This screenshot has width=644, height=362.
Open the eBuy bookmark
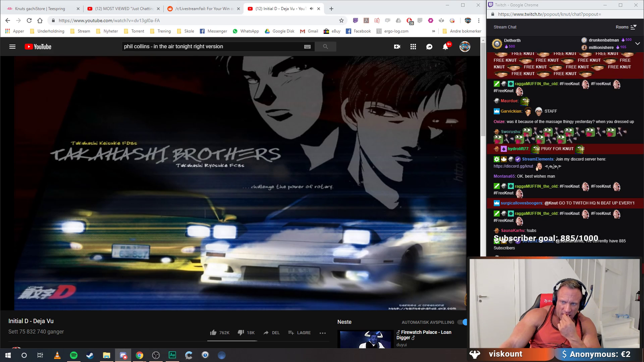[x=332, y=31]
